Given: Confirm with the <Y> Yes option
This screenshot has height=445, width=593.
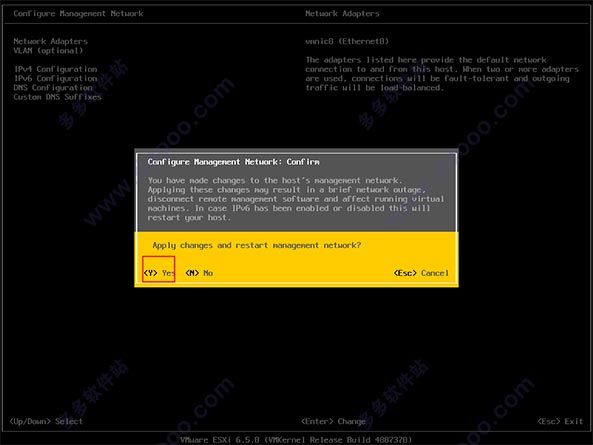Looking at the screenshot, I should pos(159,273).
